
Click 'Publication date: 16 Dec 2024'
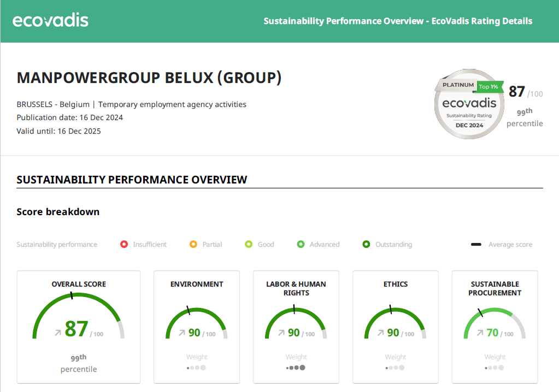point(69,117)
